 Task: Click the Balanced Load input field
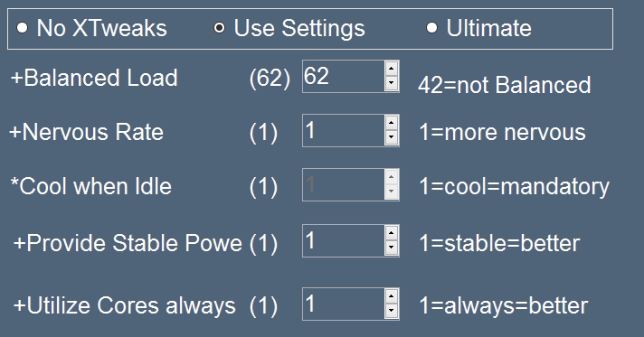click(344, 77)
